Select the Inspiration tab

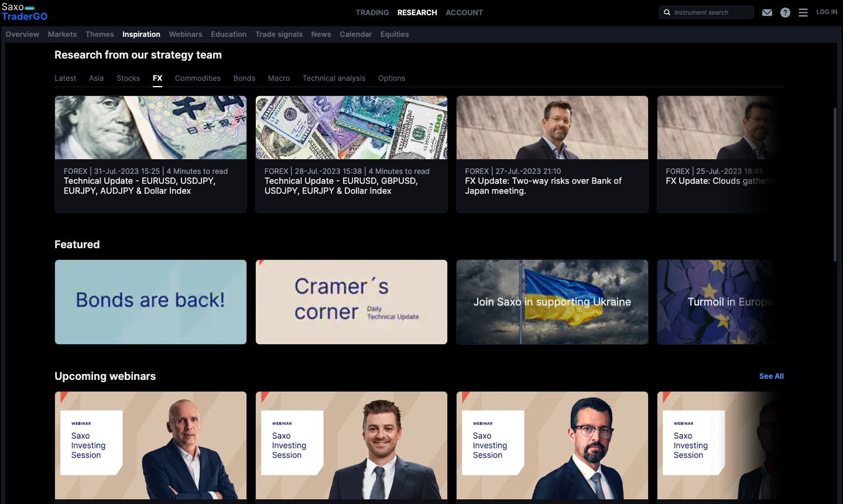pyautogui.click(x=141, y=34)
